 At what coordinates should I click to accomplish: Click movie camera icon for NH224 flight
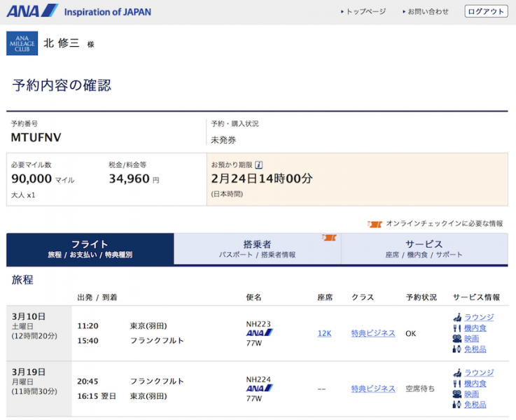(457, 394)
